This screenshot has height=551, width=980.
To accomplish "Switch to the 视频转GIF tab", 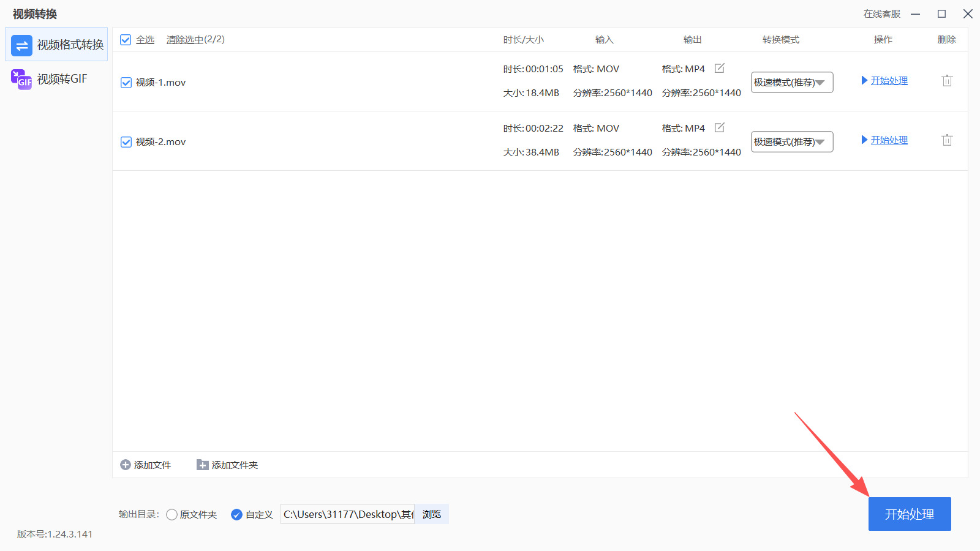I will pos(56,79).
